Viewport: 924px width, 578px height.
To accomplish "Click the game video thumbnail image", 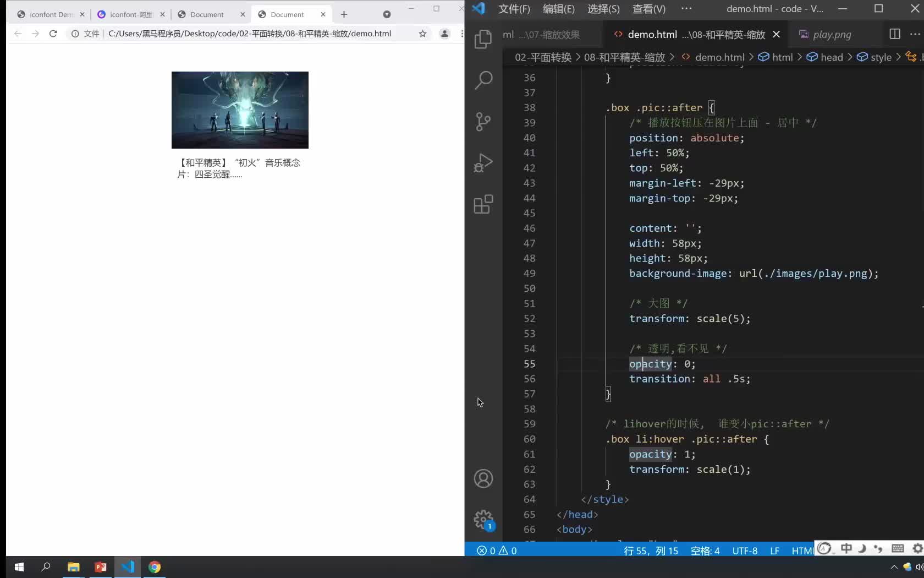I will tap(240, 110).
